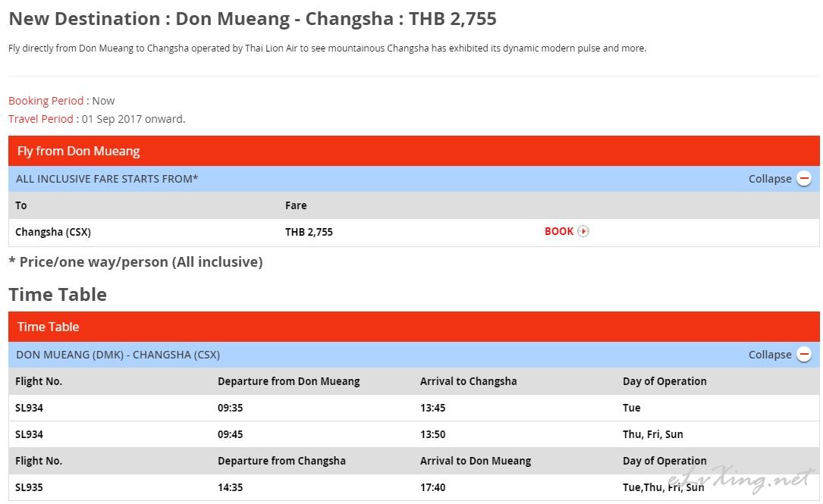Select the Fly from Don Mueang red header
The width and height of the screenshot is (823, 504).
pyautogui.click(x=414, y=151)
